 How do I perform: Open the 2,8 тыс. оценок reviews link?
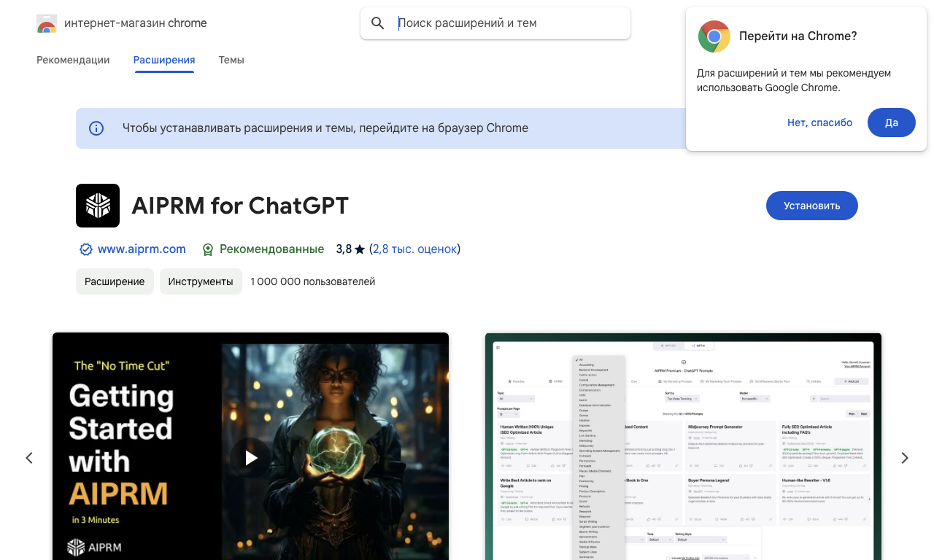(414, 249)
